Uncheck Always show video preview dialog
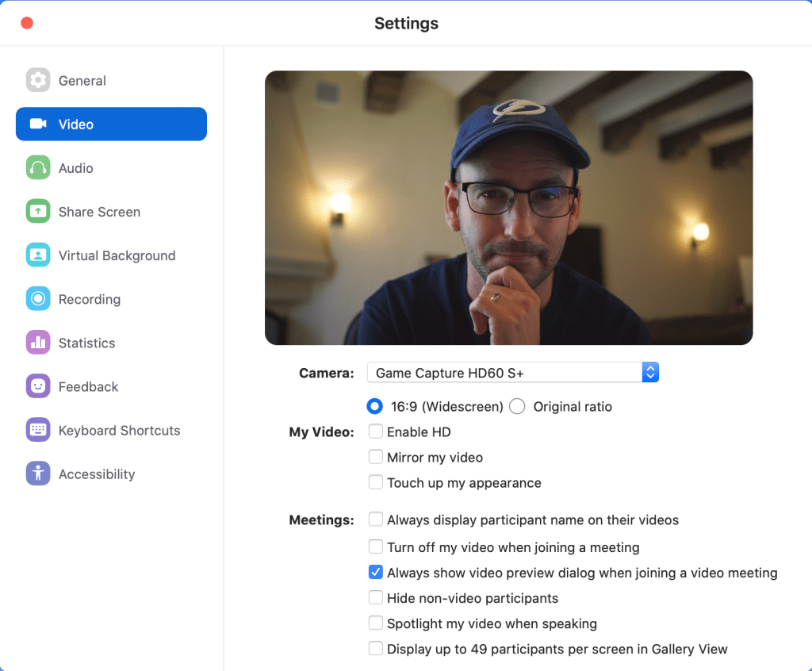This screenshot has width=812, height=671. [376, 573]
